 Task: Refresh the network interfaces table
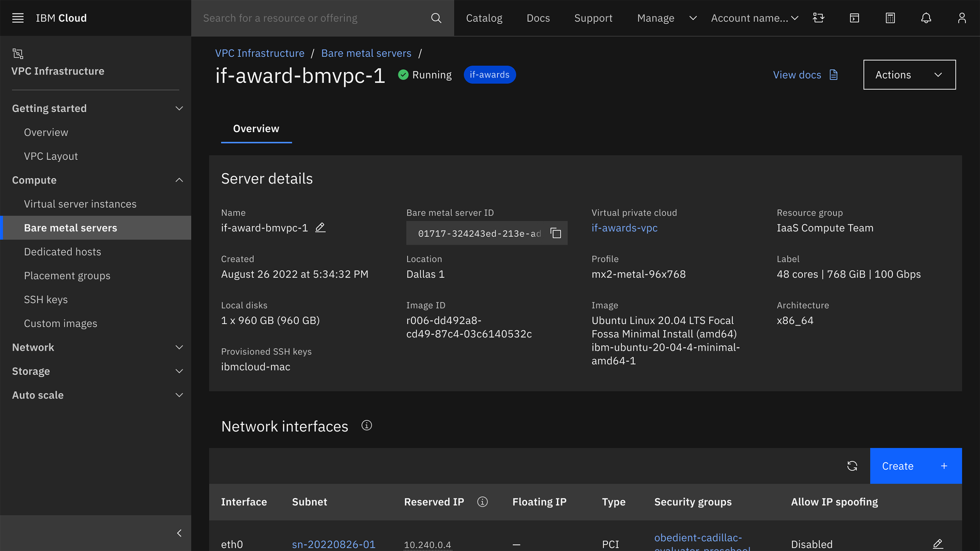852,466
